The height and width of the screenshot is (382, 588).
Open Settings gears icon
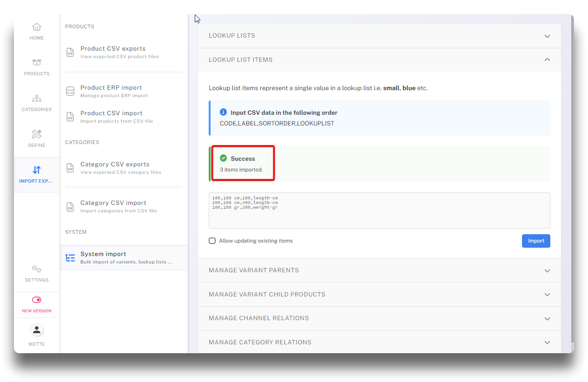tap(37, 269)
